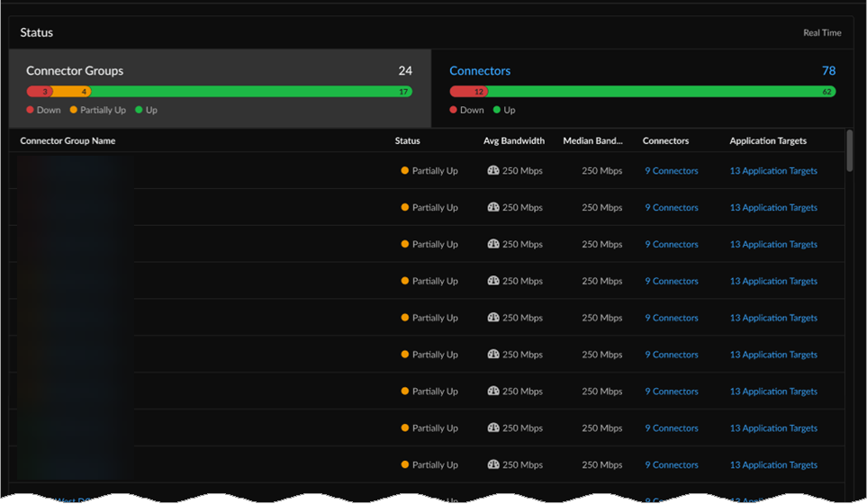Viewport: 867px width, 504px height.
Task: Click red Down legend dot under Connector Groups
Action: (x=31, y=110)
